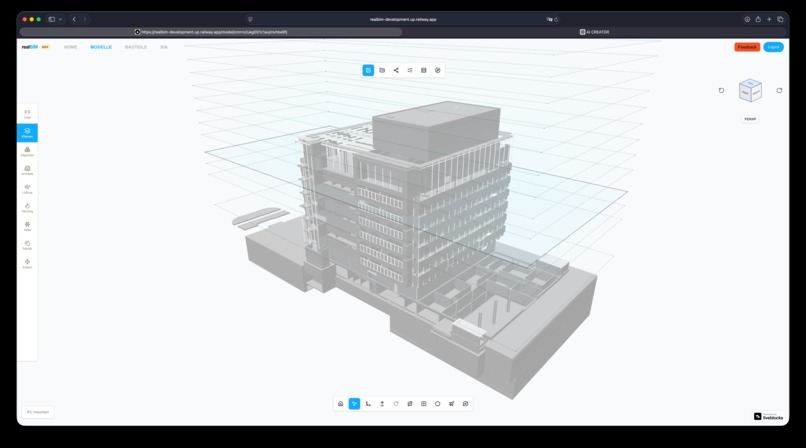Click the share icon in the top toolbar
The image size is (806, 448).
[396, 70]
